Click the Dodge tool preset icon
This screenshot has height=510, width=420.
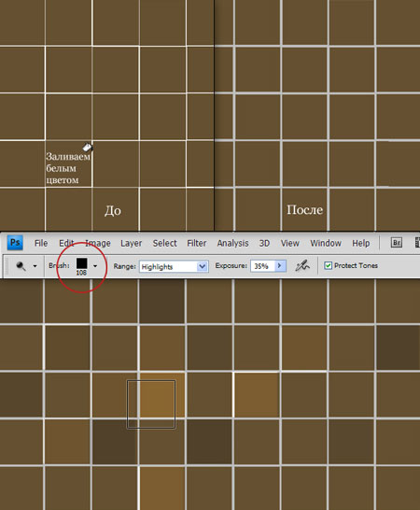pos(21,266)
